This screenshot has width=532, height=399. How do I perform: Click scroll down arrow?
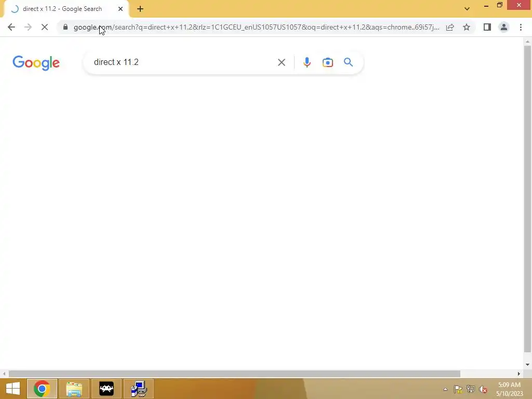527,365
